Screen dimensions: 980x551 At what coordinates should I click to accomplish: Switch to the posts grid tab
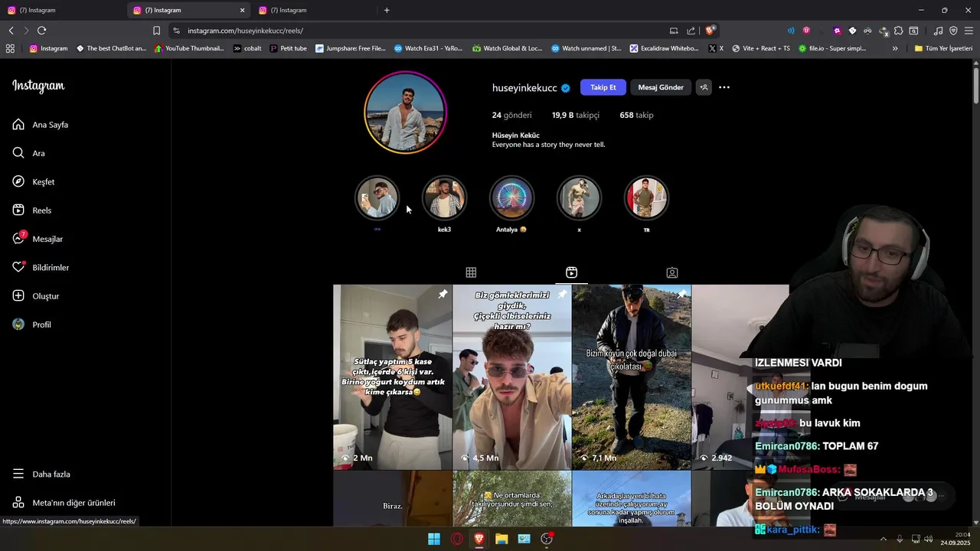pos(471,272)
